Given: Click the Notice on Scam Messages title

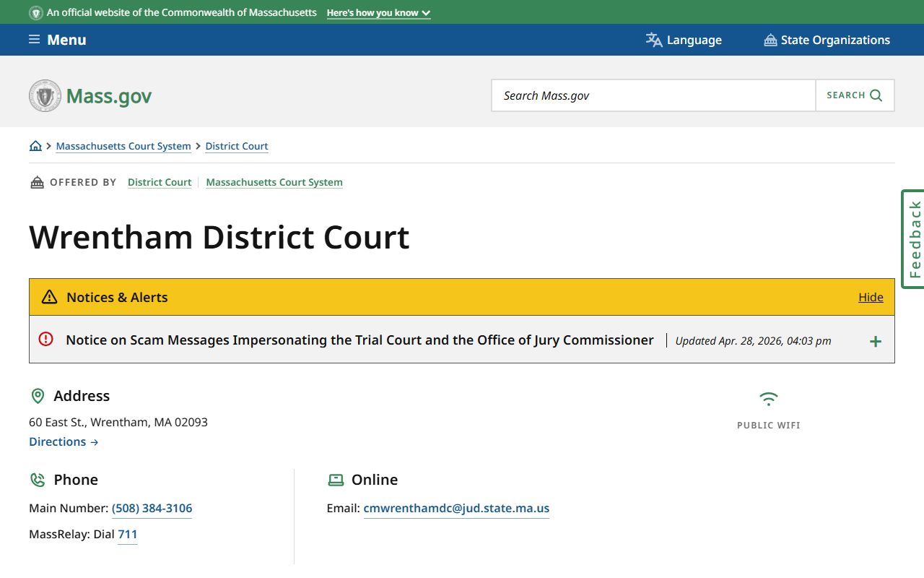Looking at the screenshot, I should pos(359,340).
